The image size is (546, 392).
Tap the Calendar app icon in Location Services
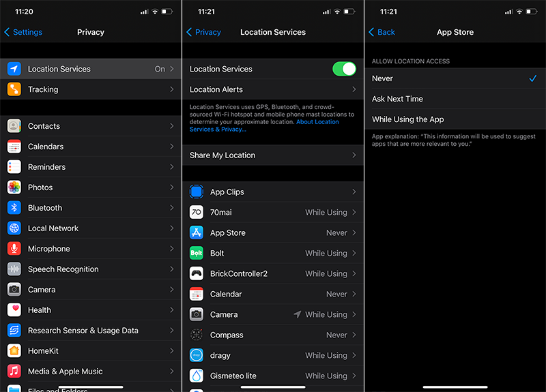pos(197,294)
